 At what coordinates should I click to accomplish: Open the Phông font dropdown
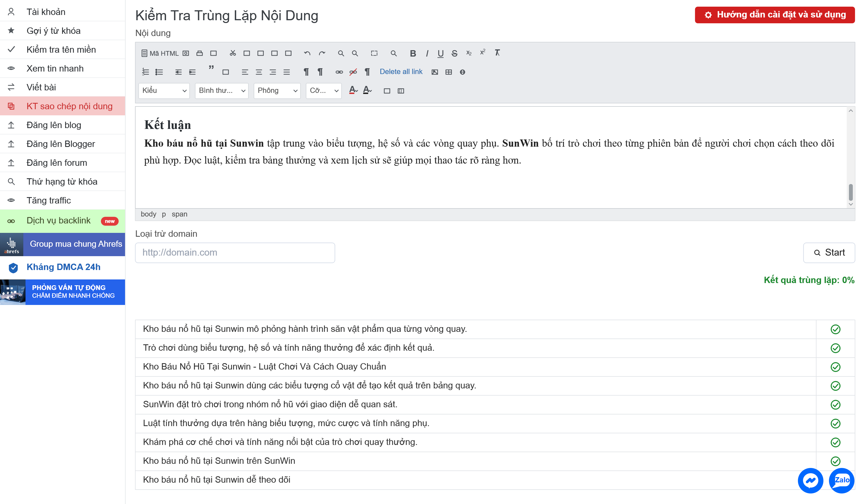(x=277, y=91)
